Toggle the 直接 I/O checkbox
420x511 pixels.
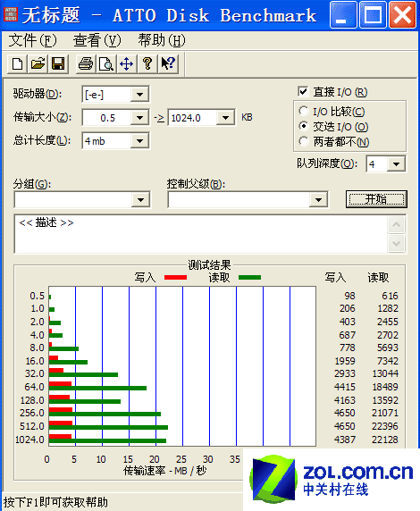click(x=303, y=92)
